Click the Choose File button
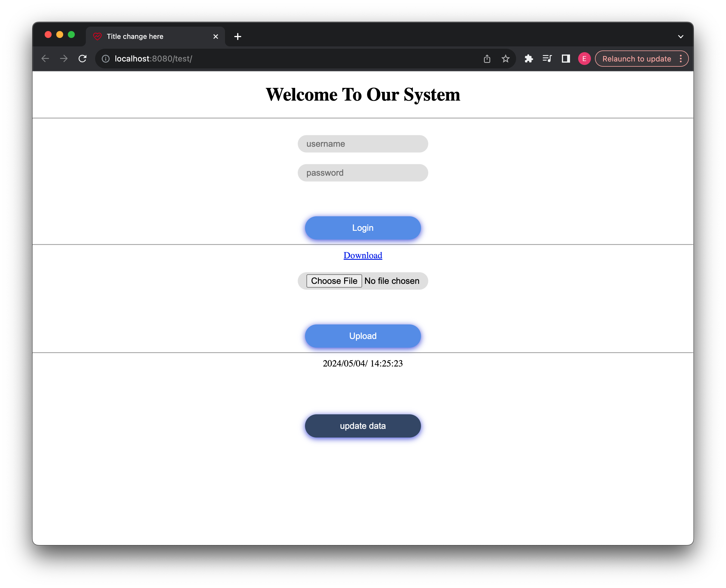Image resolution: width=726 pixels, height=588 pixels. click(x=334, y=281)
